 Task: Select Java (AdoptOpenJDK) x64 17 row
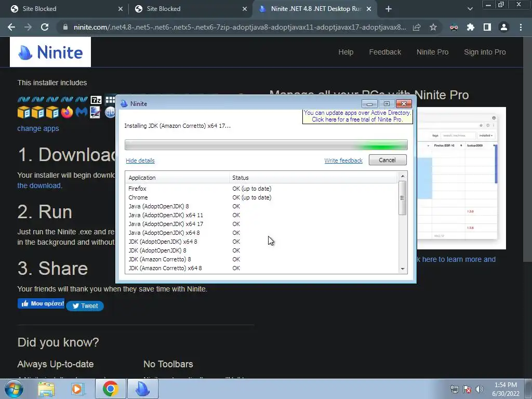[x=261, y=224]
